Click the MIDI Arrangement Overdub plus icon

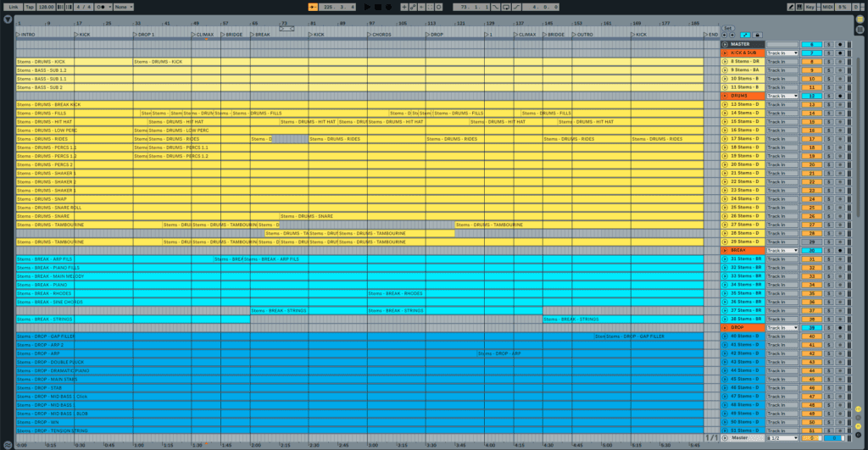click(403, 7)
